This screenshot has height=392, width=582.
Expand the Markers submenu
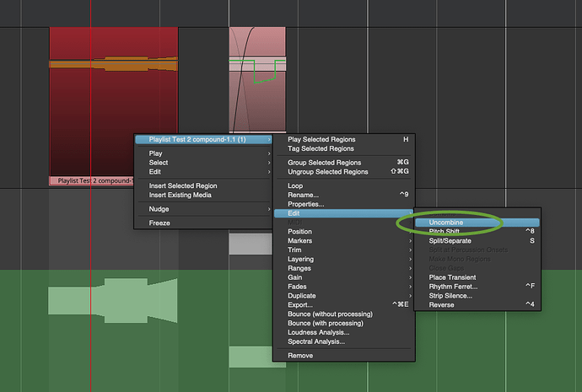(300, 241)
